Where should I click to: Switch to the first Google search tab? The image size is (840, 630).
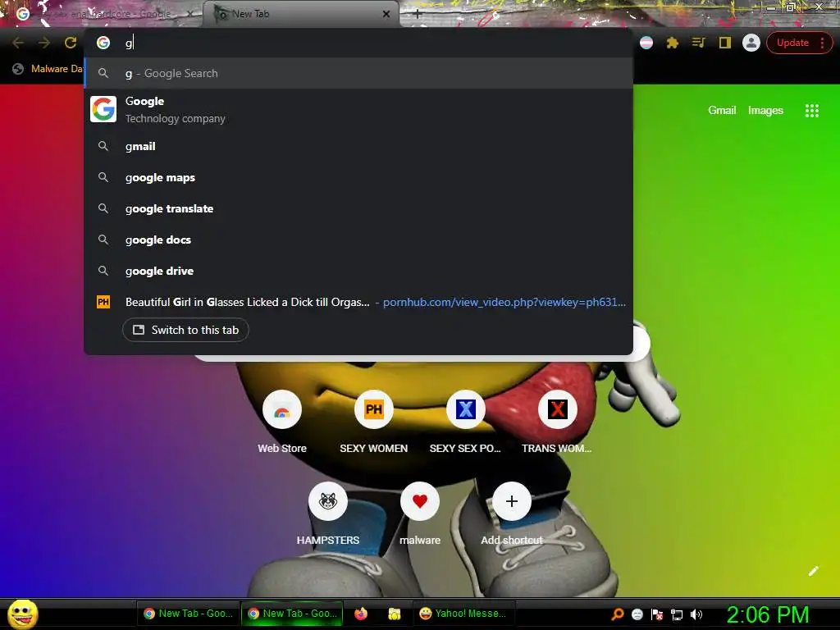102,14
